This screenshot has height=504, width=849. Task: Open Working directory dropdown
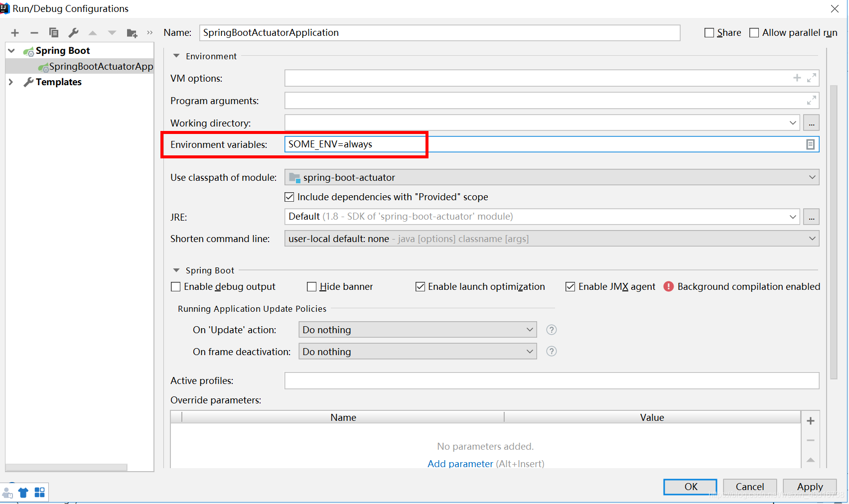(x=793, y=123)
